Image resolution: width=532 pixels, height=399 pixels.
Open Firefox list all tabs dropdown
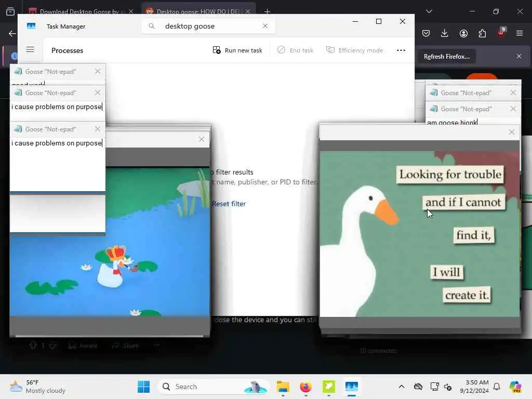[x=429, y=11]
